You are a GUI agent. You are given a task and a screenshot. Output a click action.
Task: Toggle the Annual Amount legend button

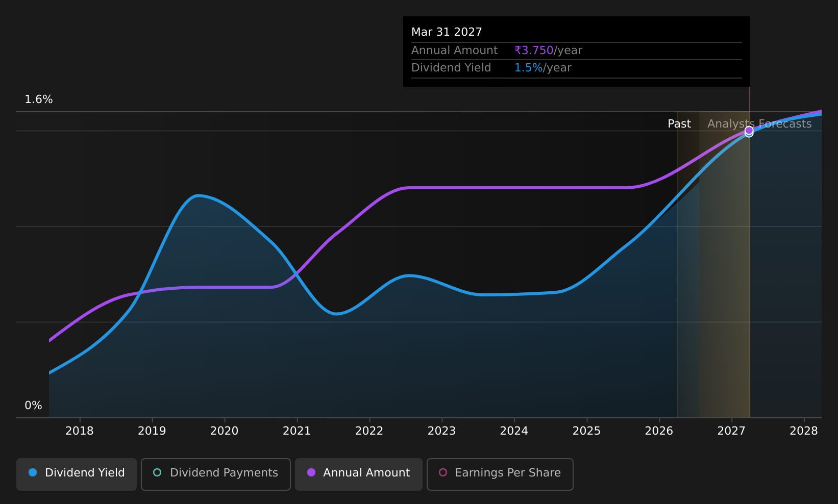coord(359,474)
